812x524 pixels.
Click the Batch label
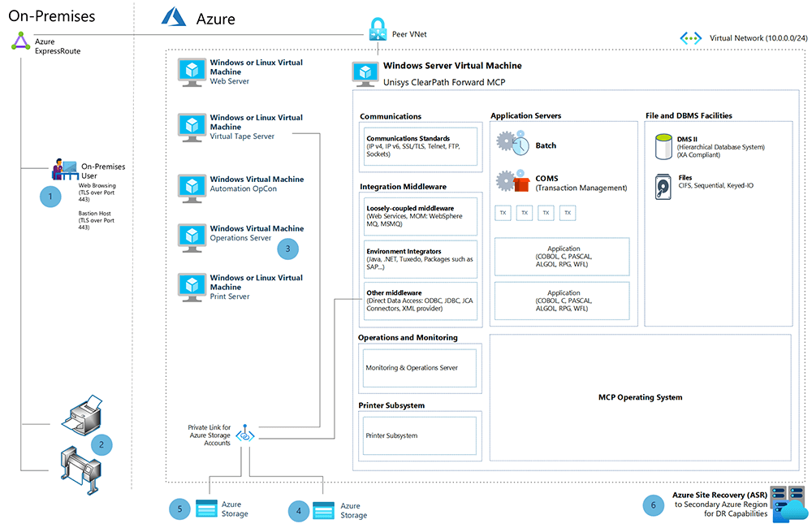click(546, 145)
